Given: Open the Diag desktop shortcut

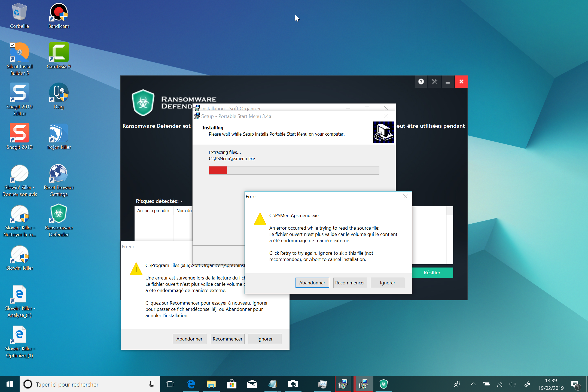Looking at the screenshot, I should [x=59, y=96].
